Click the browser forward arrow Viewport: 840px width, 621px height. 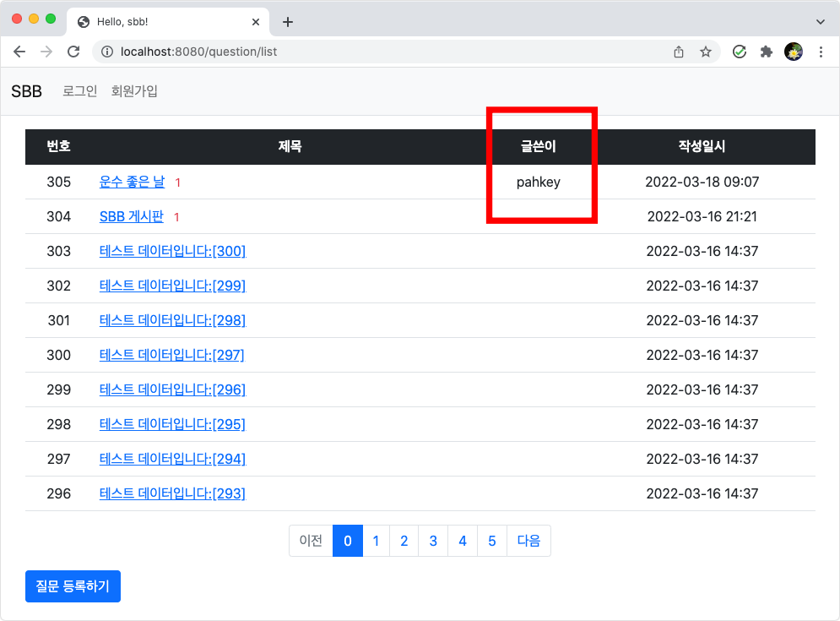click(46, 52)
